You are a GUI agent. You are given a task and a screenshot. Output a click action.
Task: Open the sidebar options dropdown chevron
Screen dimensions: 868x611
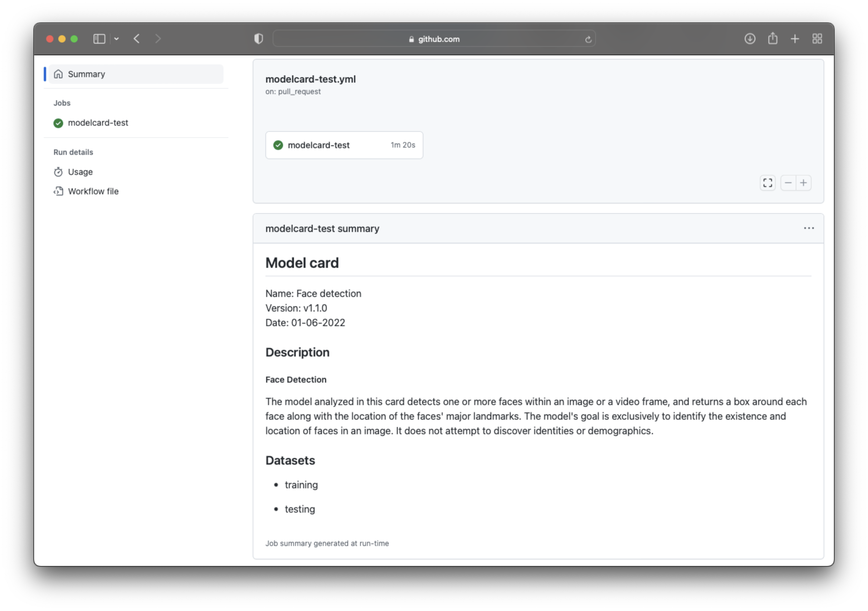pyautogui.click(x=116, y=39)
